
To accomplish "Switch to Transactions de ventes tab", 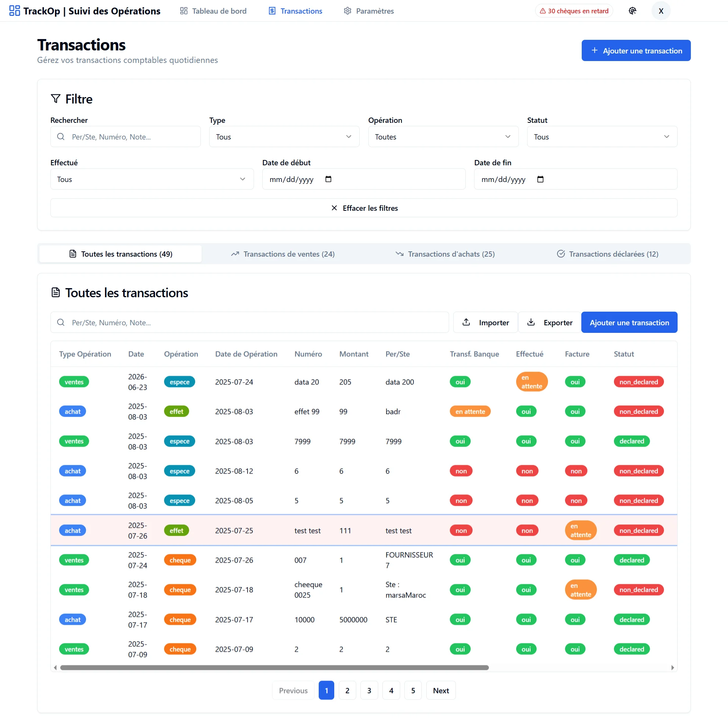I will [283, 254].
